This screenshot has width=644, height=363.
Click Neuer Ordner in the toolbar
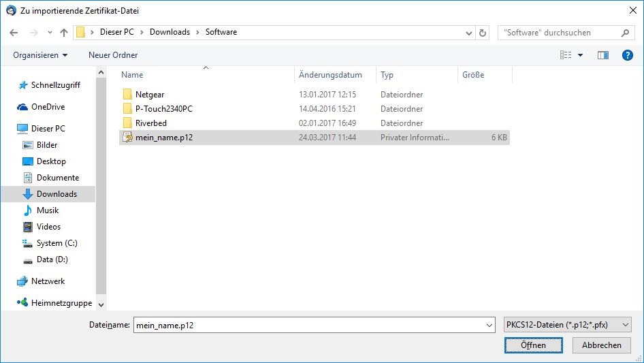tap(113, 55)
